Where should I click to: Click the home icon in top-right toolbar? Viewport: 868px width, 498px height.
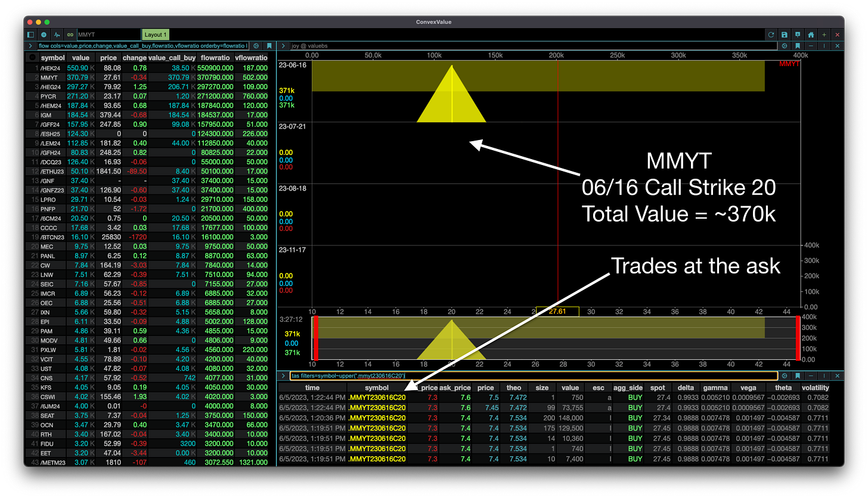coord(811,35)
